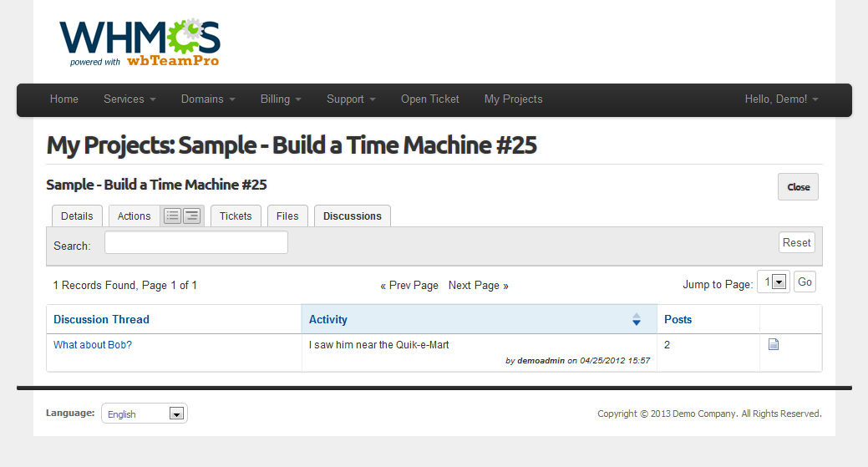The image size is (868, 467).
Task: Switch to the Details tab
Action: coord(77,216)
